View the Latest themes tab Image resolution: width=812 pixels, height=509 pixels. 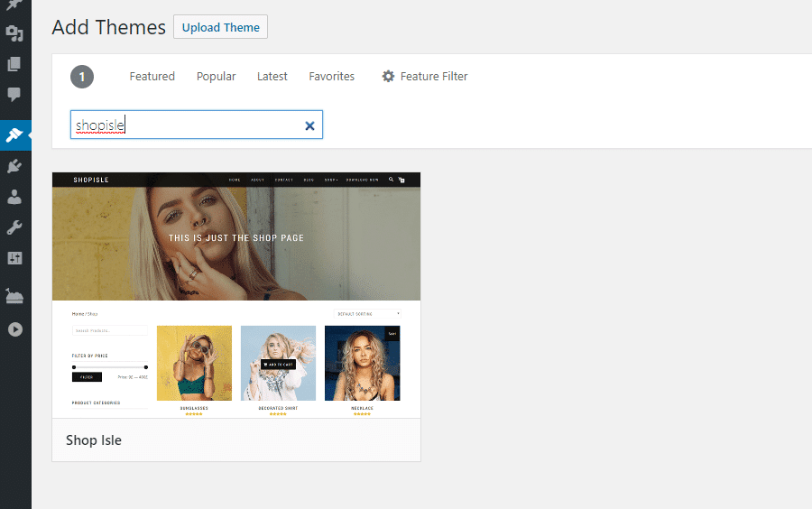tap(272, 77)
